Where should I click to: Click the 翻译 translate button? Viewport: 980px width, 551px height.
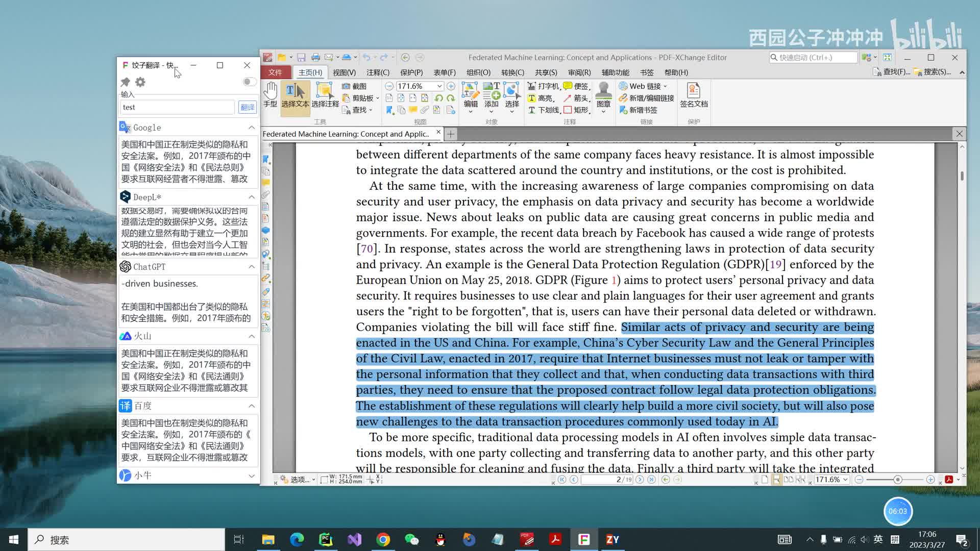(248, 107)
